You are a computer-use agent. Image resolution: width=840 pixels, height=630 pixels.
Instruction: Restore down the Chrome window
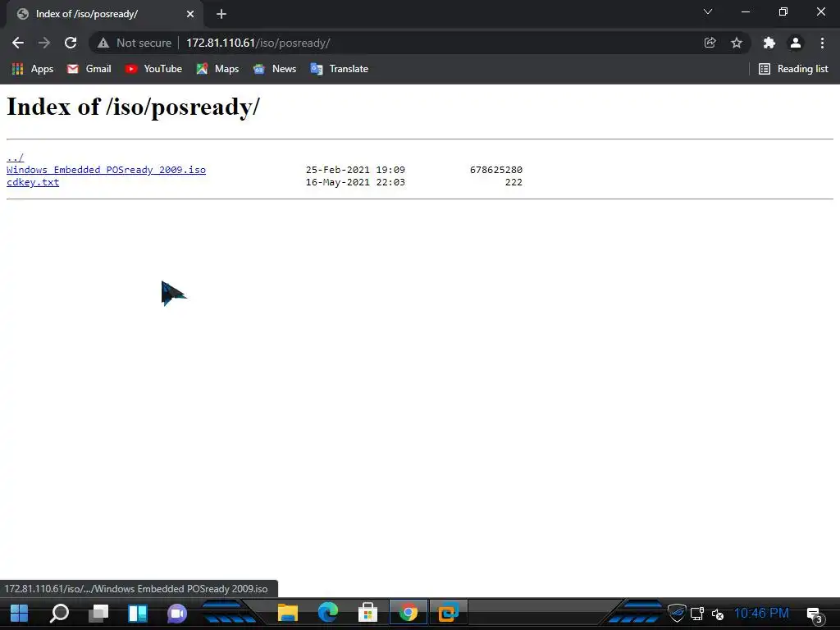pos(783,11)
